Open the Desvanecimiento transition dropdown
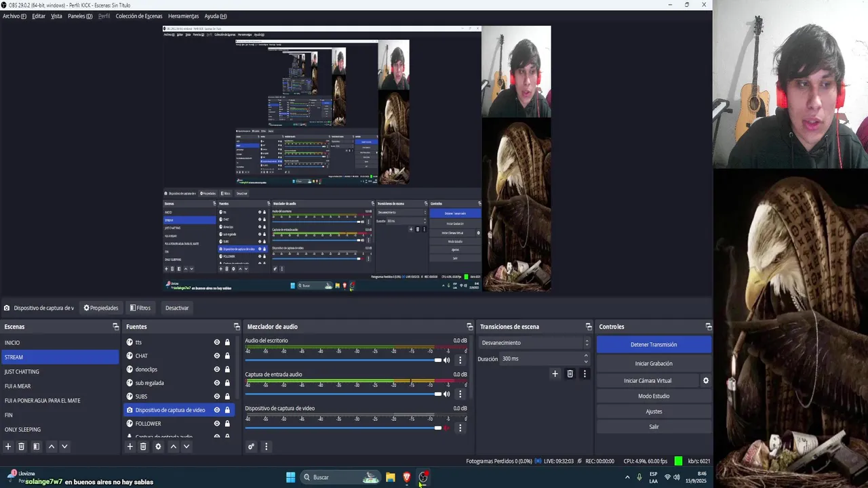 (534, 343)
